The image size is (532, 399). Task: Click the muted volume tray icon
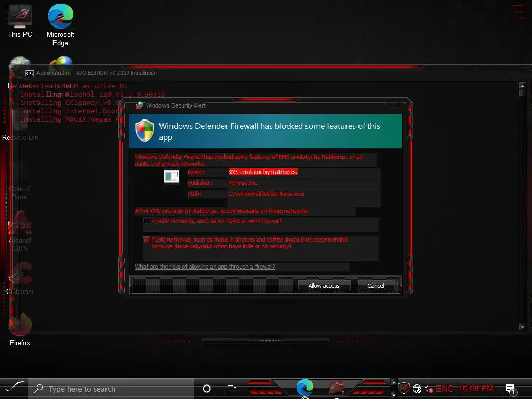(x=429, y=389)
